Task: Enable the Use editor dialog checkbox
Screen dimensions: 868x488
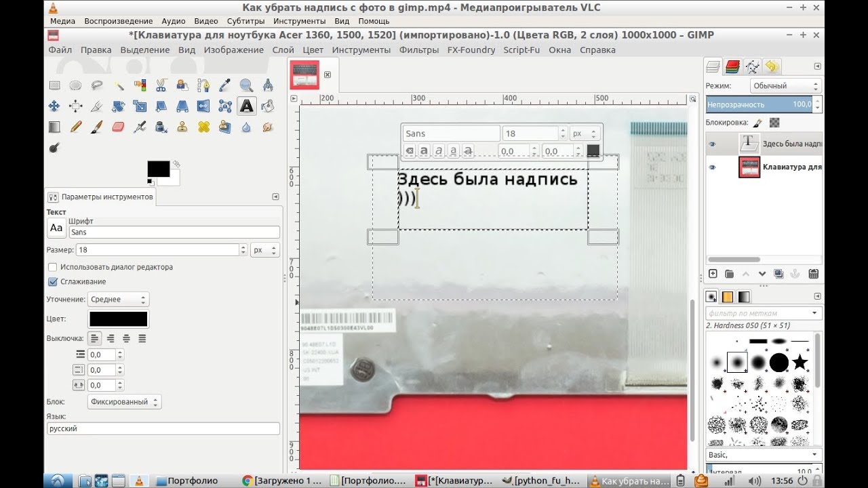Action: coord(52,267)
